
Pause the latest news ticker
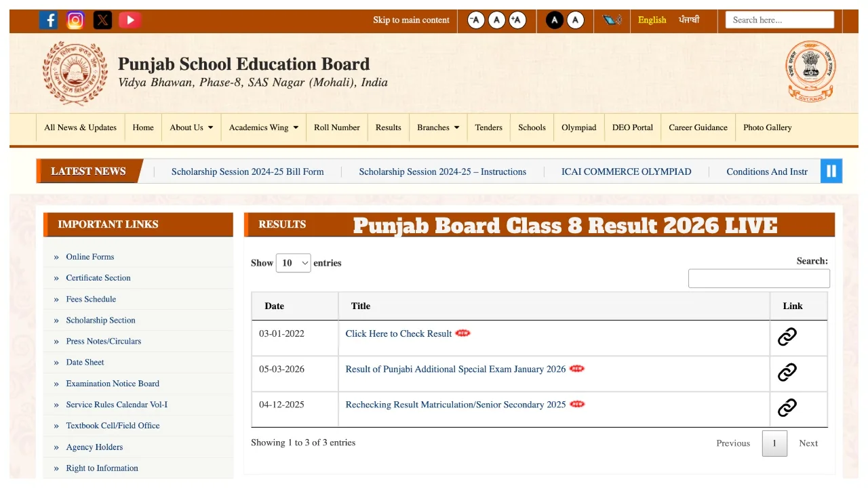point(831,171)
